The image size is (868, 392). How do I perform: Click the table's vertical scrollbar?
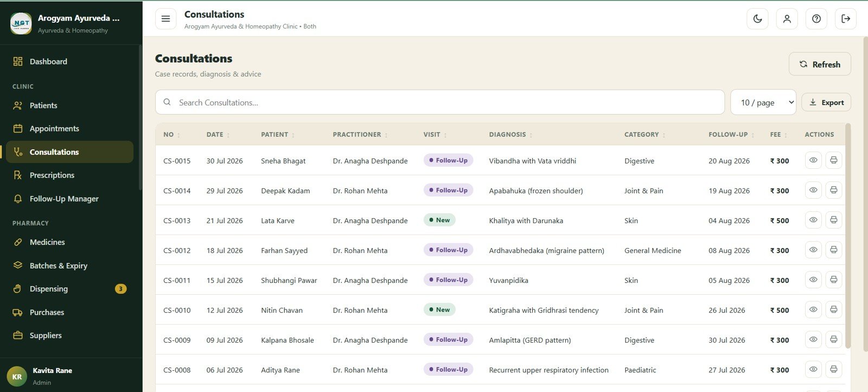pyautogui.click(x=848, y=236)
